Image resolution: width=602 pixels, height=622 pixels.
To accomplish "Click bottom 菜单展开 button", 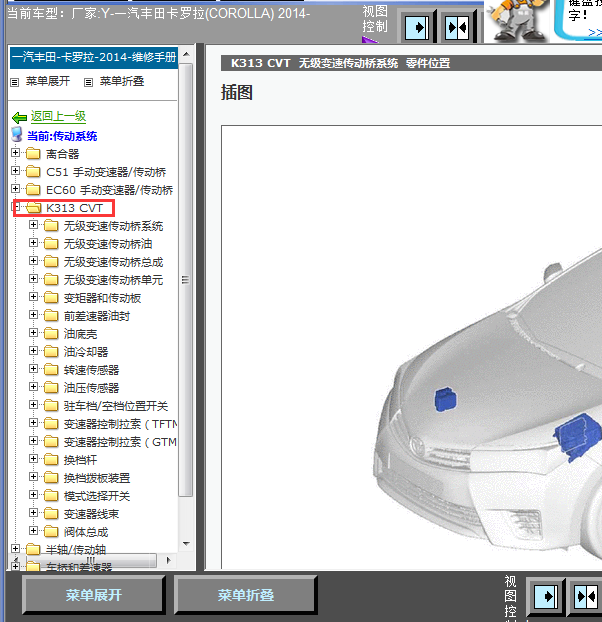I will click(x=94, y=595).
